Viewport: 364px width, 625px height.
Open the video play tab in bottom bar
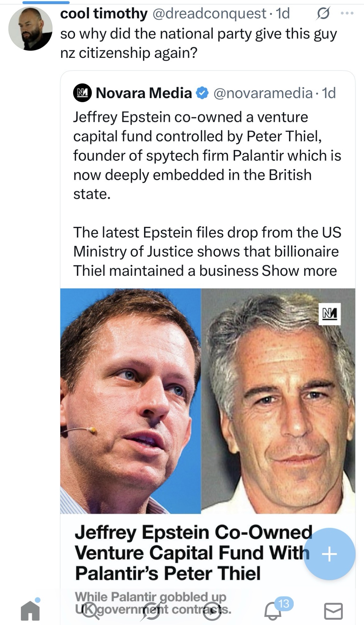212,611
